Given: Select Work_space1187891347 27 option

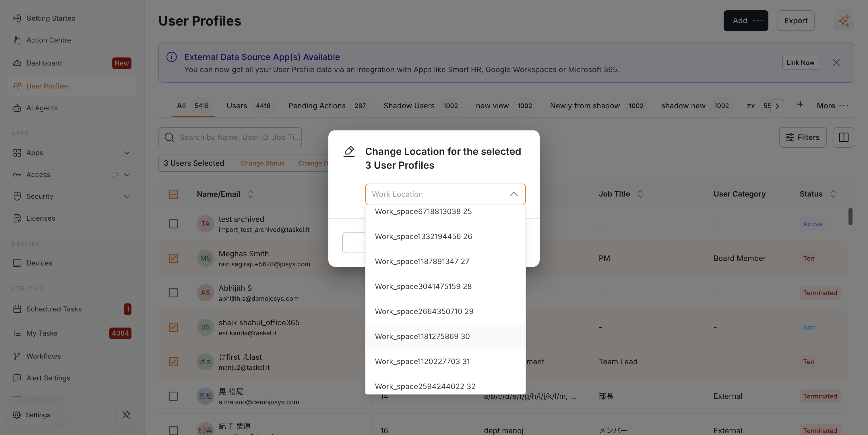Looking at the screenshot, I should point(445,261).
